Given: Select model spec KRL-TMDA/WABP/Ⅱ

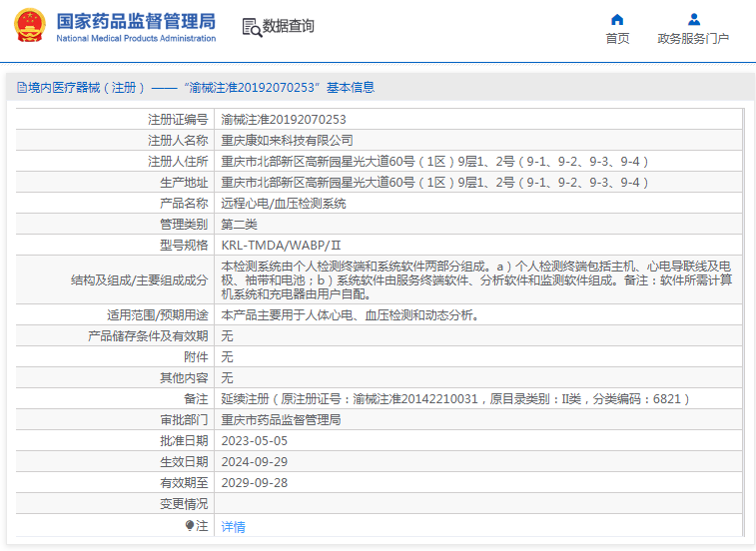Looking at the screenshot, I should click(x=281, y=246).
